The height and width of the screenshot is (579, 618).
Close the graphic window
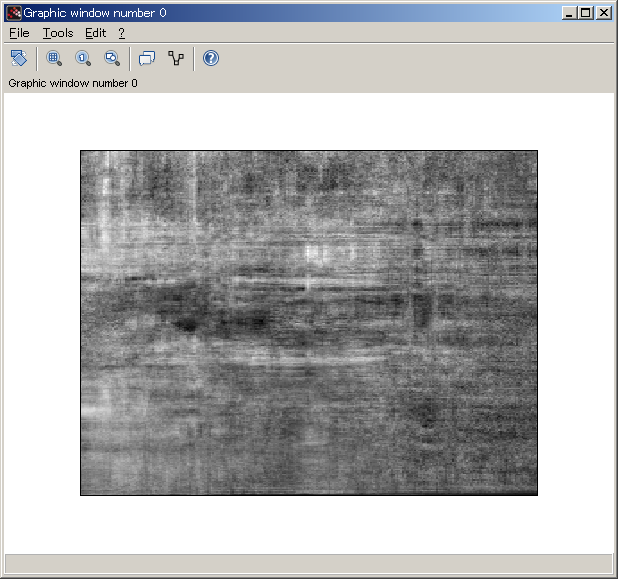(x=604, y=13)
